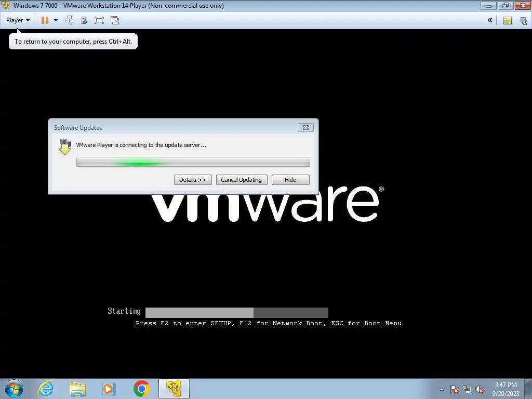This screenshot has width=532, height=399.
Task: Show hidden tray icons arrow
Action: tap(442, 390)
